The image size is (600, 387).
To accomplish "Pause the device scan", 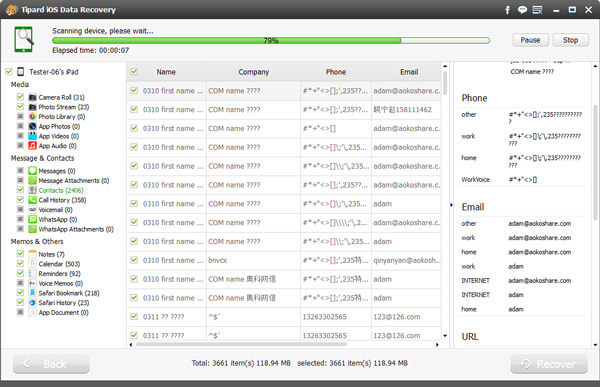I will [530, 40].
